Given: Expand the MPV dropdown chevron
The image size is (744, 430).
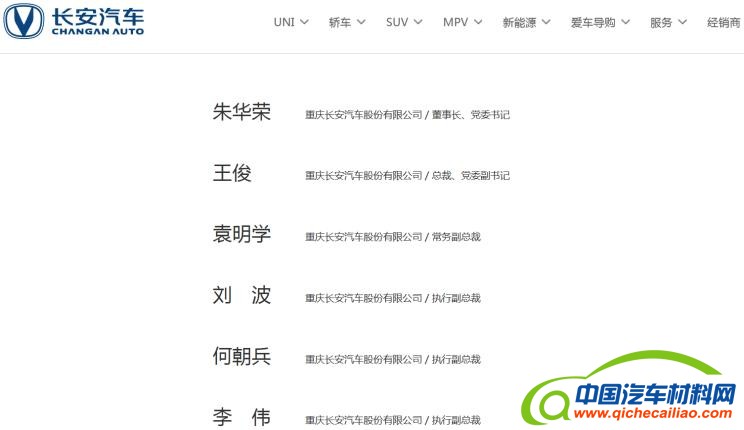Looking at the screenshot, I should pos(478,22).
